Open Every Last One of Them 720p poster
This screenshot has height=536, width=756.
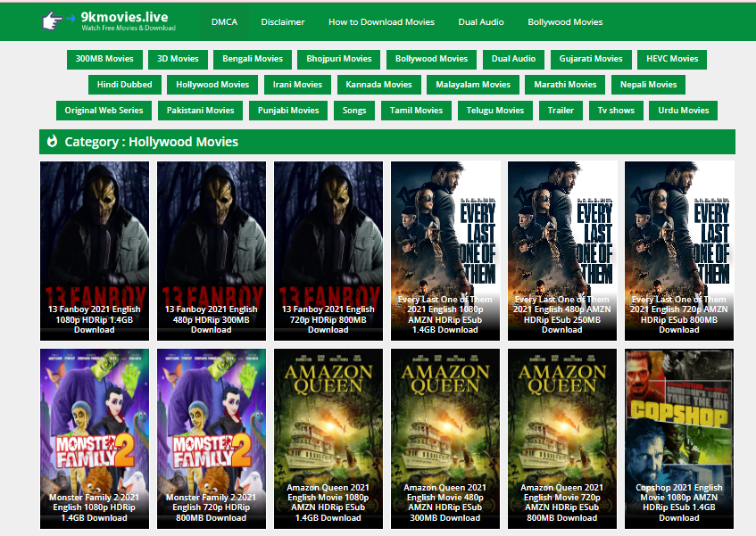(679, 251)
